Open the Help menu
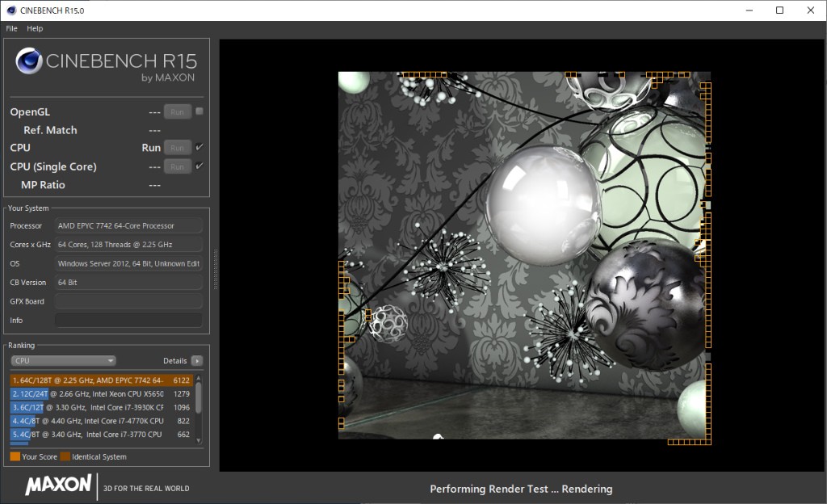This screenshot has width=827, height=504. 35,28
